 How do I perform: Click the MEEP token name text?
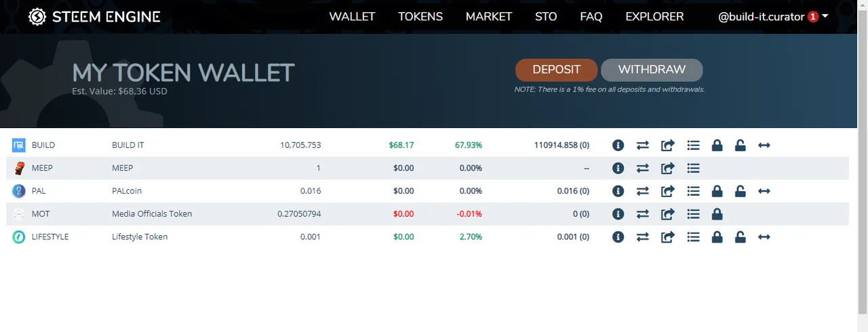123,168
